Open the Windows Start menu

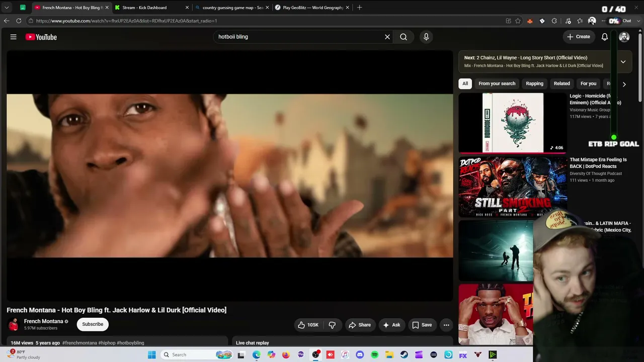[152, 354]
